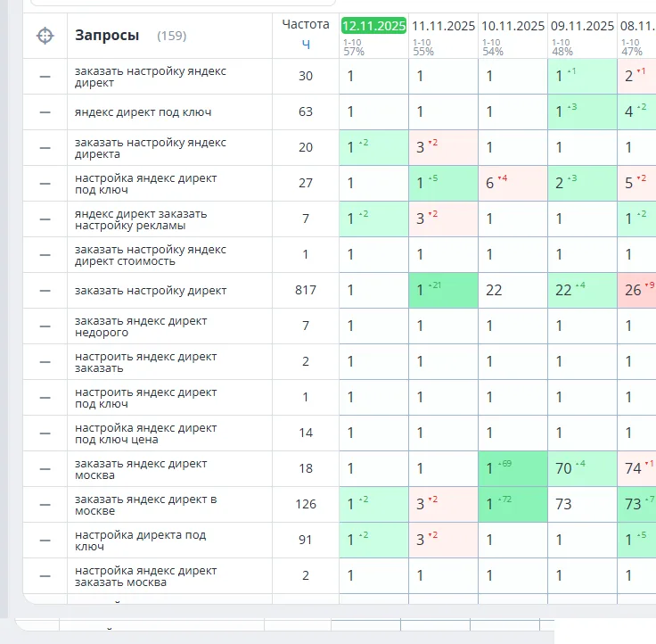Open query 'заказать настройку яндекс директ'

(x=151, y=77)
